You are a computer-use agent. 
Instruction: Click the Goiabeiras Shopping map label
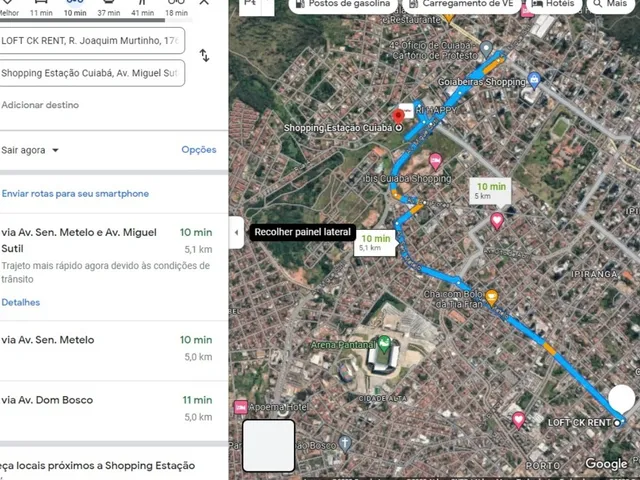tap(482, 82)
